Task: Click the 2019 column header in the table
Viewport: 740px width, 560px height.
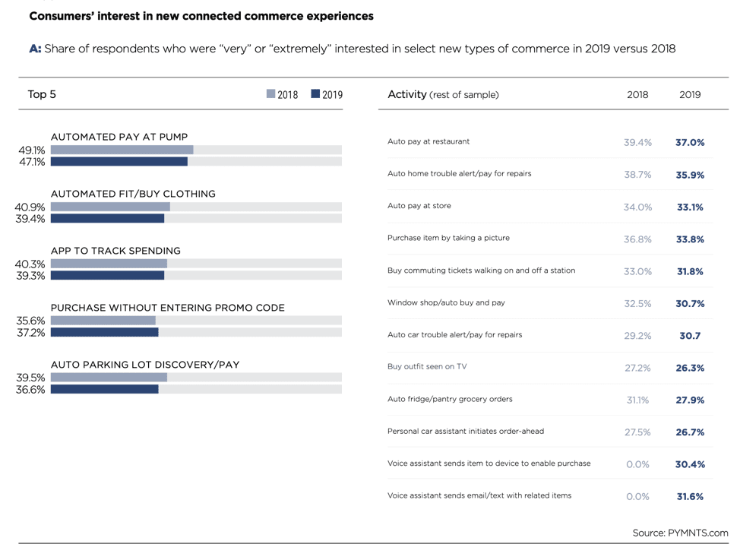Action: (690, 95)
